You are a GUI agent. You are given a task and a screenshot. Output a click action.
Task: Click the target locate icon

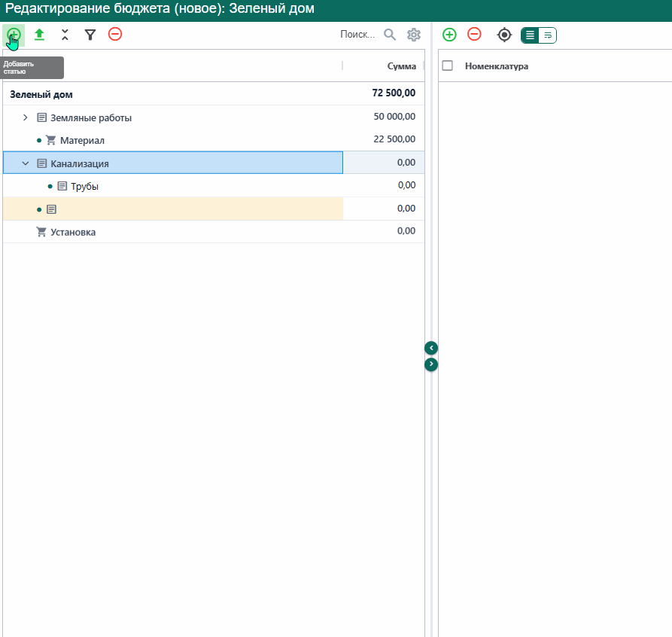click(504, 35)
